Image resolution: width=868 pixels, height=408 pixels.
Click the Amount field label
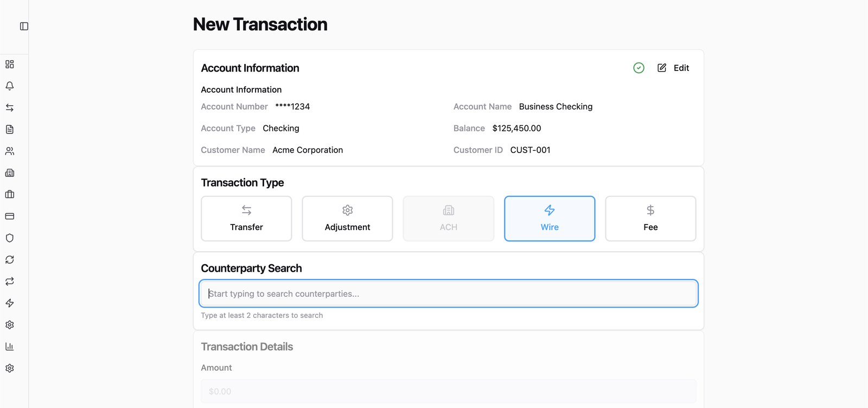click(216, 367)
